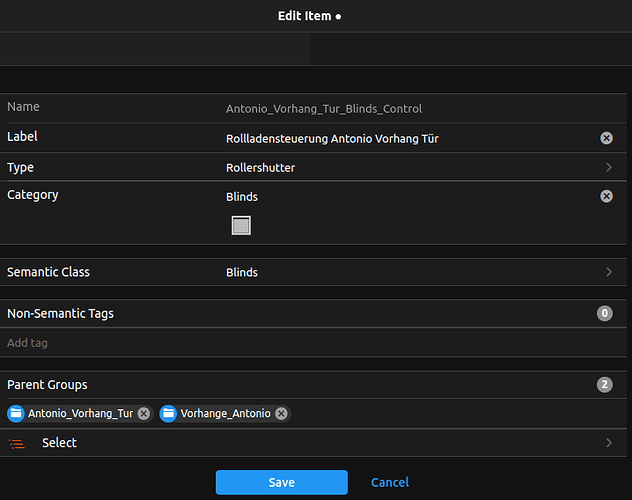632x500 pixels.
Task: Click the Non-Semantic Tags count badge
Action: [605, 313]
